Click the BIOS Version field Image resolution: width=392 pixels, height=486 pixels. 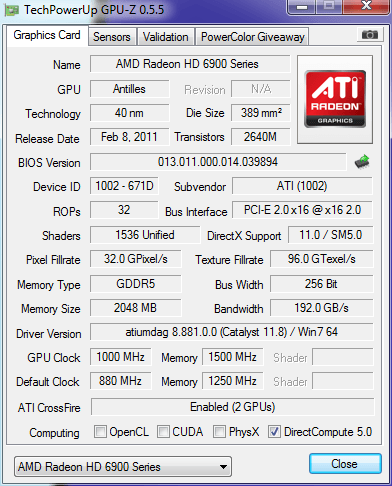(x=218, y=162)
